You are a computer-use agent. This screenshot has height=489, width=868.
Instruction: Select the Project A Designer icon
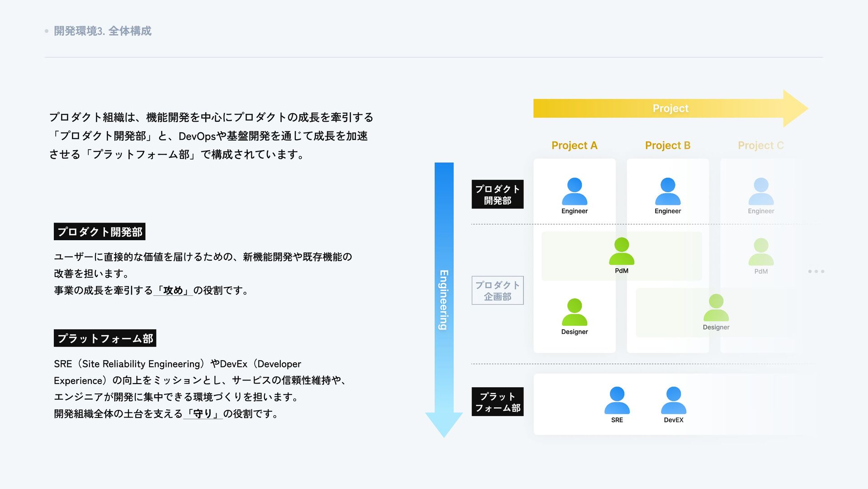(574, 312)
